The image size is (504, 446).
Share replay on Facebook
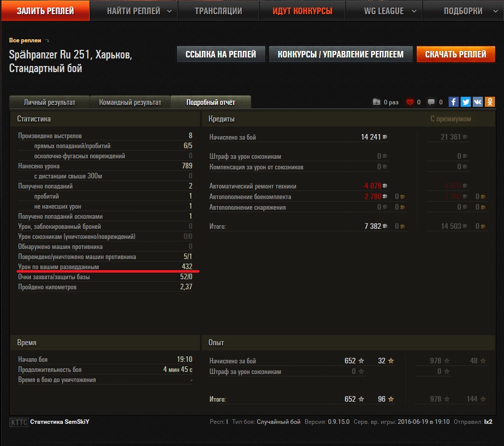(453, 102)
